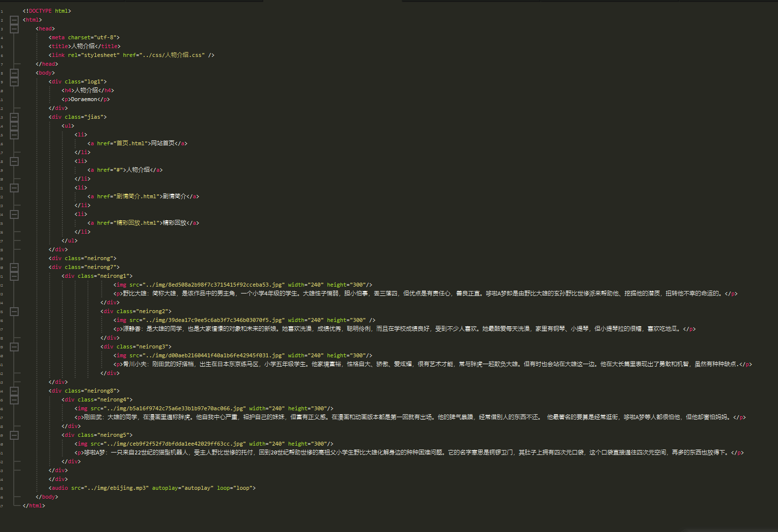778x532 pixels.
Task: Click the Doraemon paragraph text
Action: [x=84, y=99]
